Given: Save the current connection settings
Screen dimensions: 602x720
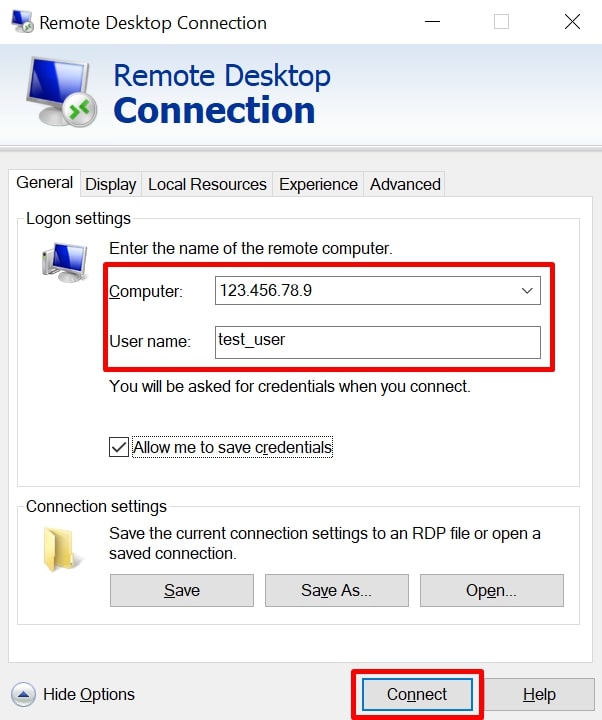Looking at the screenshot, I should click(x=182, y=591).
